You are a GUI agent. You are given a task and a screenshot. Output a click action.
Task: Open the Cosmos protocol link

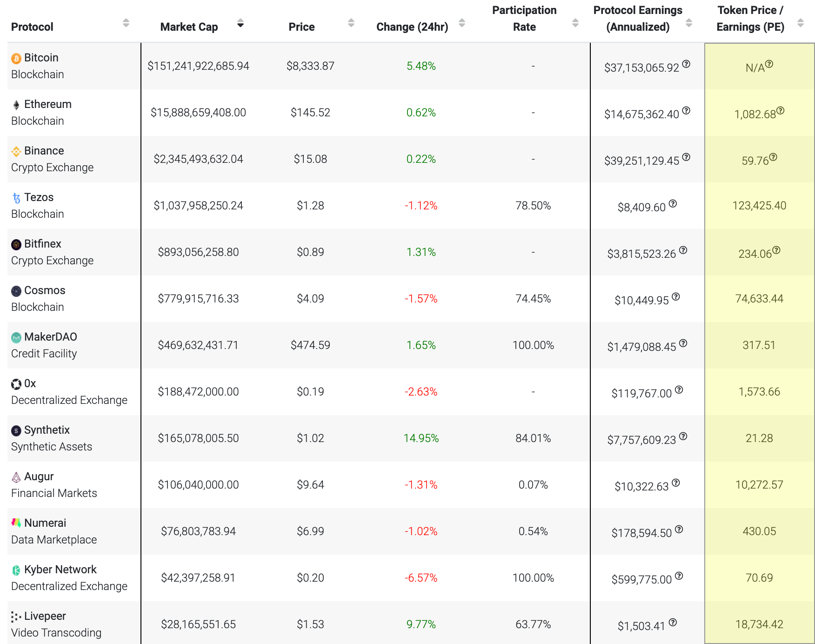(x=45, y=290)
